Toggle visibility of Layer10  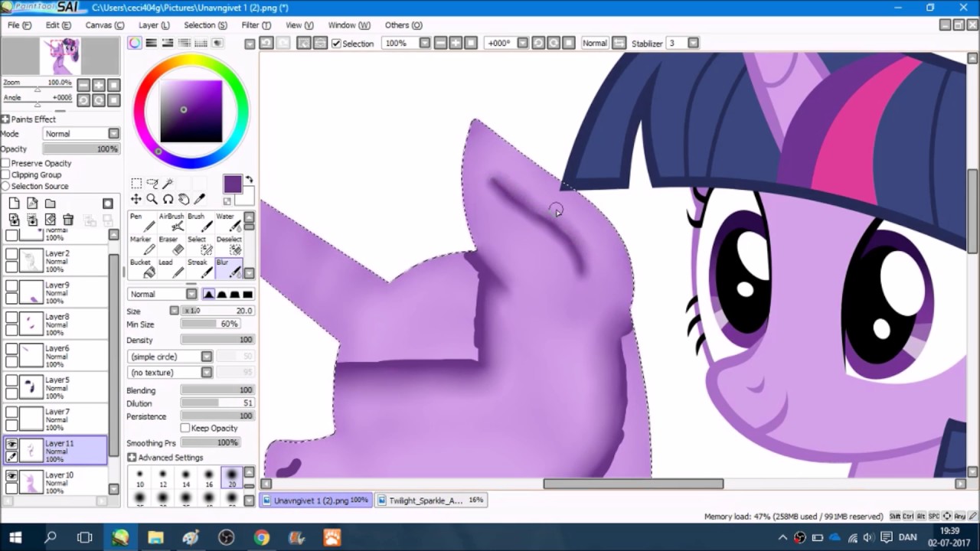tap(11, 475)
